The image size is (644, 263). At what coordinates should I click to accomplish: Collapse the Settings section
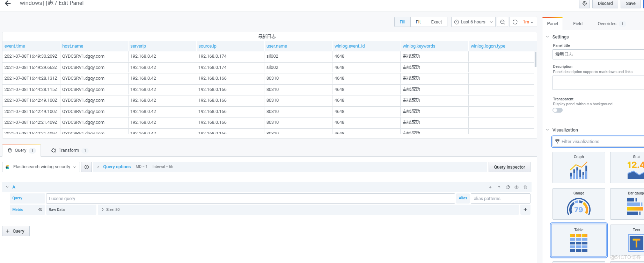(x=548, y=37)
